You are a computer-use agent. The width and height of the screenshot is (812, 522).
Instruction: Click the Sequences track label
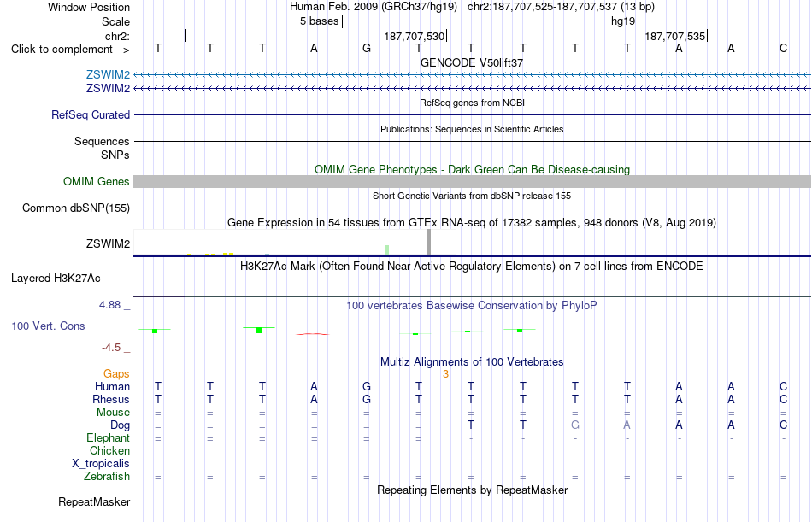click(102, 141)
